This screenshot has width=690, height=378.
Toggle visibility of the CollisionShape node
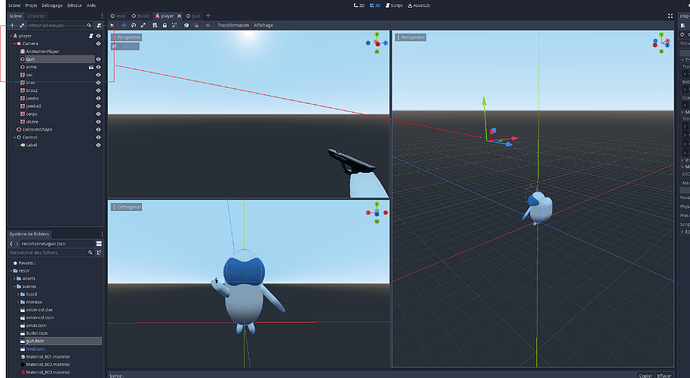[98, 129]
